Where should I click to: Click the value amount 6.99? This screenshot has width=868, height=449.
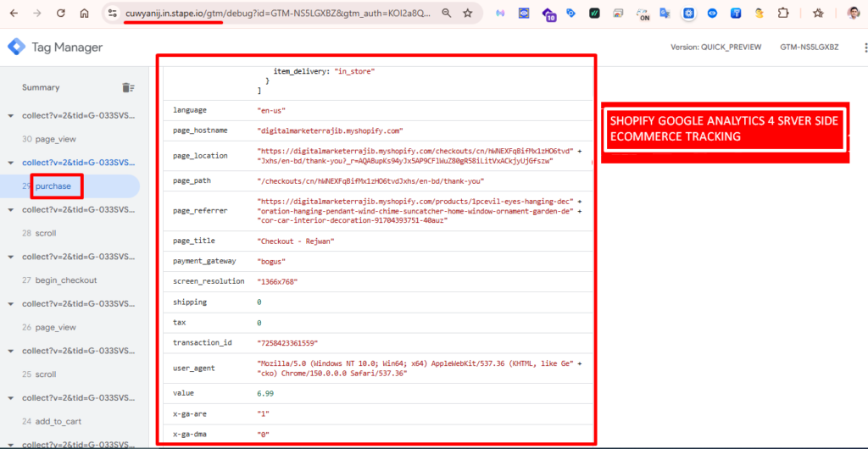[265, 393]
